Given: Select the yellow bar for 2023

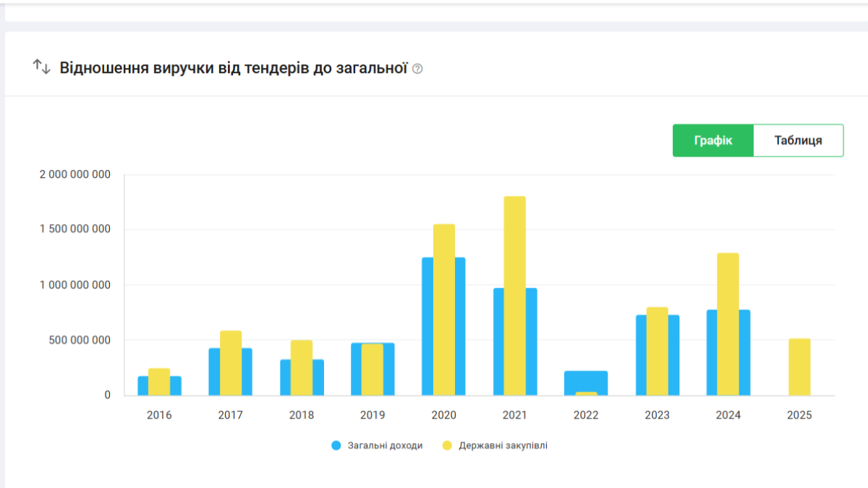Looking at the screenshot, I should click(x=657, y=351).
